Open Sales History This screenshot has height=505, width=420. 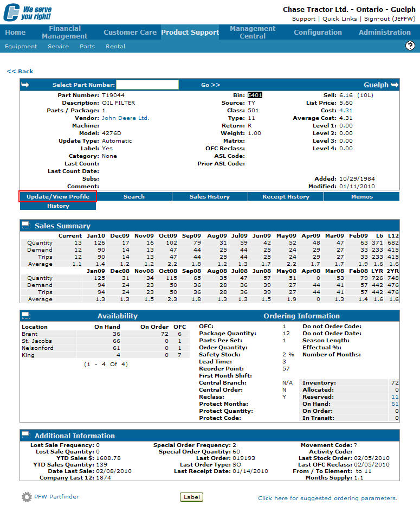coord(210,196)
